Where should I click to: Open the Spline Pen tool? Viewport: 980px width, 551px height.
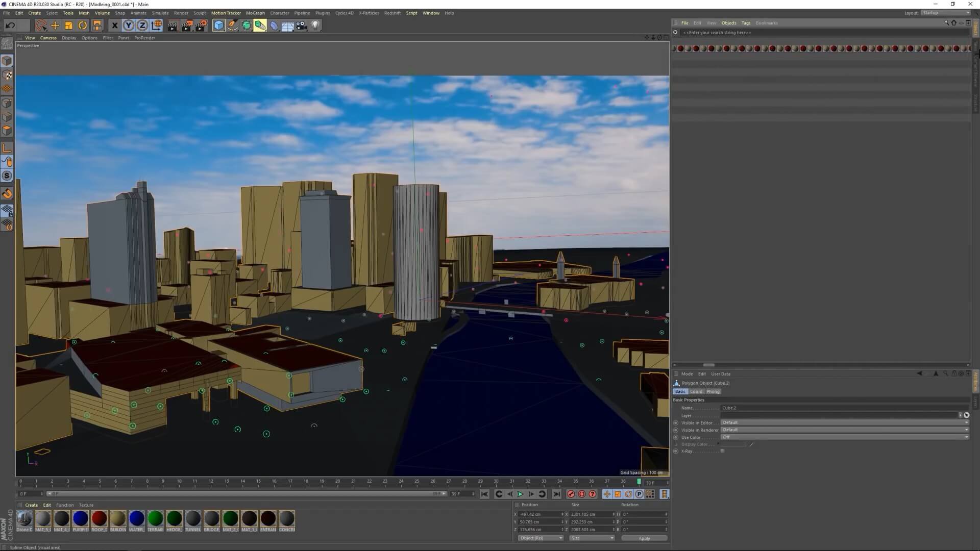point(233,26)
